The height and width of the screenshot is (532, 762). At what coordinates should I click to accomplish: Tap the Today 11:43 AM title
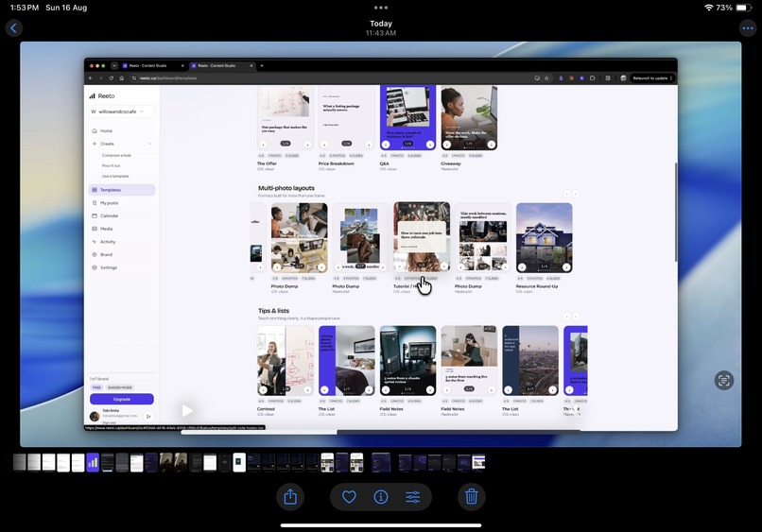pos(381,28)
